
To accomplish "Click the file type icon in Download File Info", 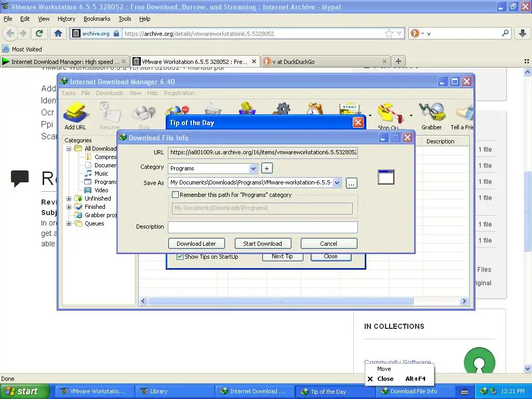I will coord(386,177).
